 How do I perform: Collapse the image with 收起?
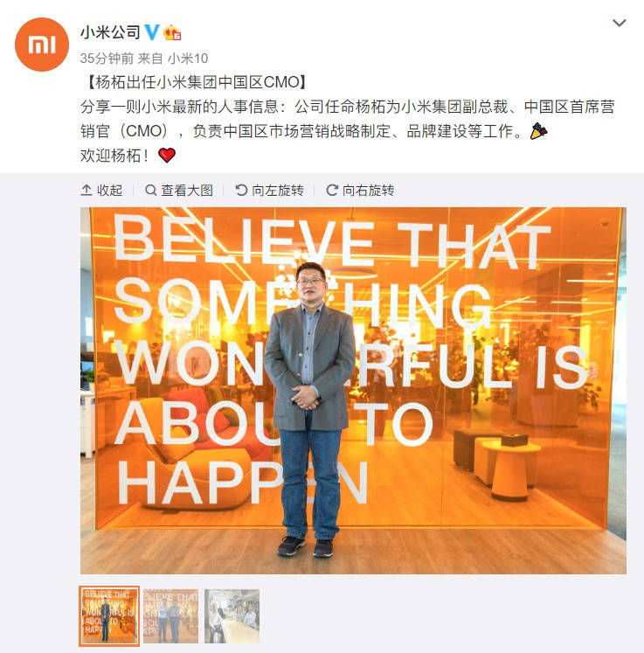(101, 191)
